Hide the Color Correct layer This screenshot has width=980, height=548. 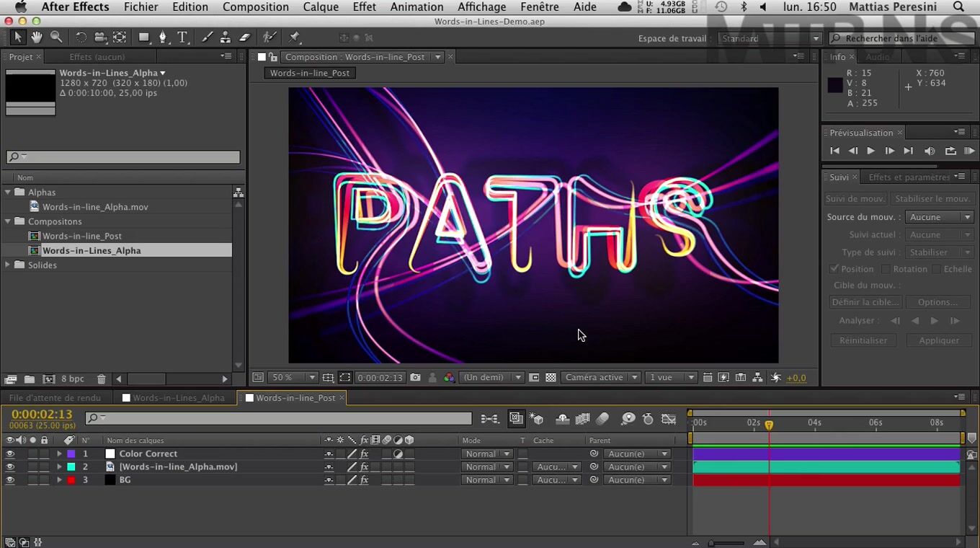(x=10, y=454)
